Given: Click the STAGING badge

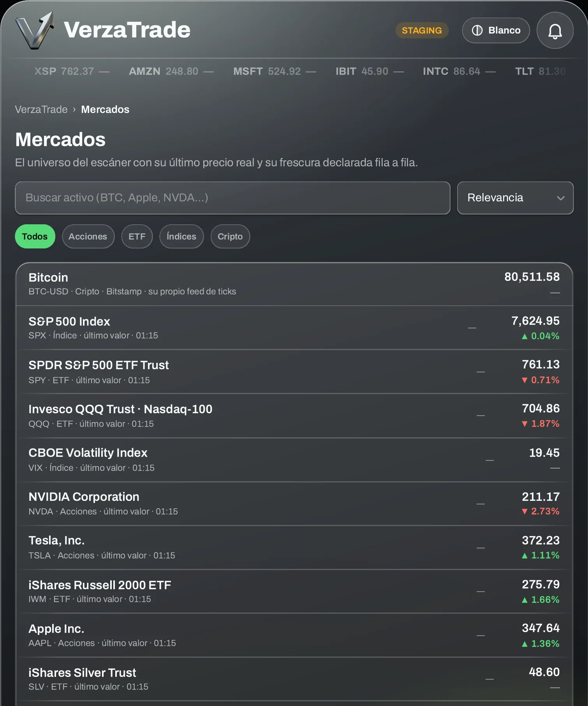Looking at the screenshot, I should 422,30.
